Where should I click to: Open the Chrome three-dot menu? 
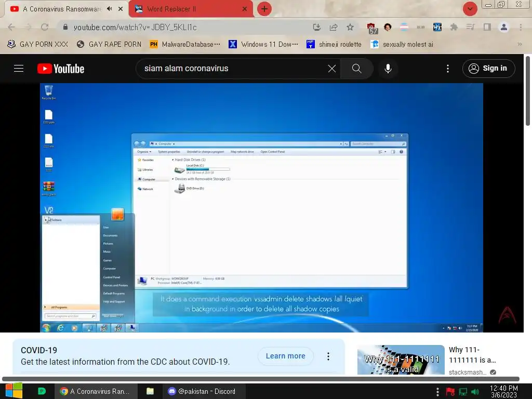[521, 27]
